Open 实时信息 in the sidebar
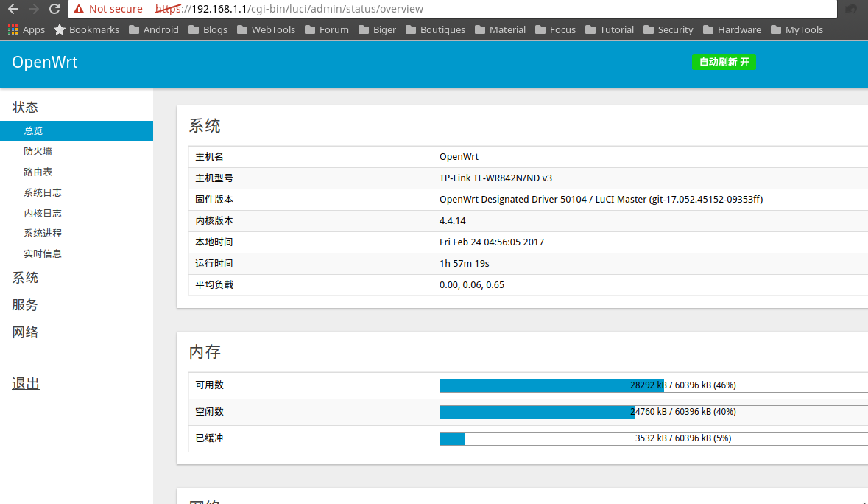The height and width of the screenshot is (504, 868). click(43, 253)
